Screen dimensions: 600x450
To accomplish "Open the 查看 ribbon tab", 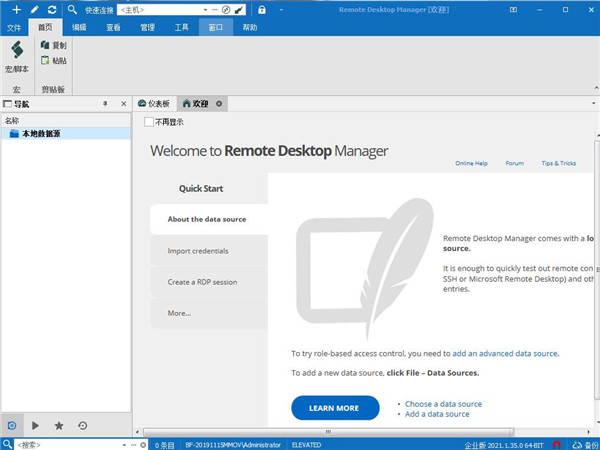I will point(113,27).
